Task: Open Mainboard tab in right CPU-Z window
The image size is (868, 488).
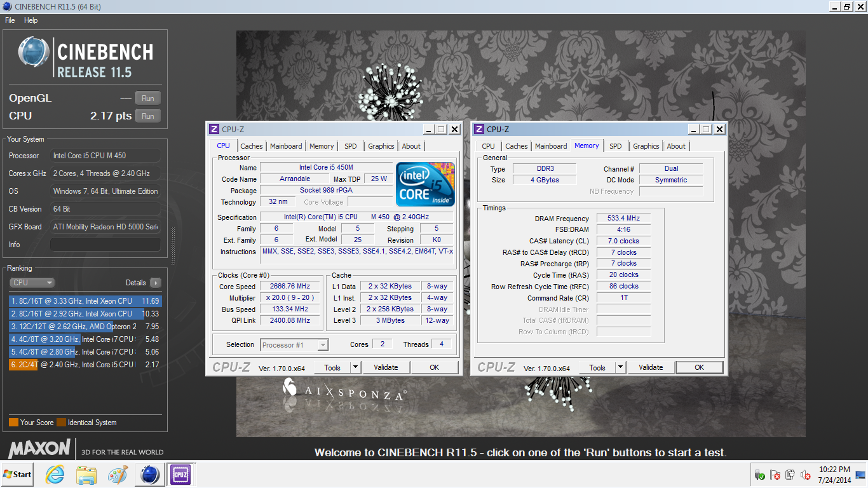Action: pyautogui.click(x=551, y=146)
